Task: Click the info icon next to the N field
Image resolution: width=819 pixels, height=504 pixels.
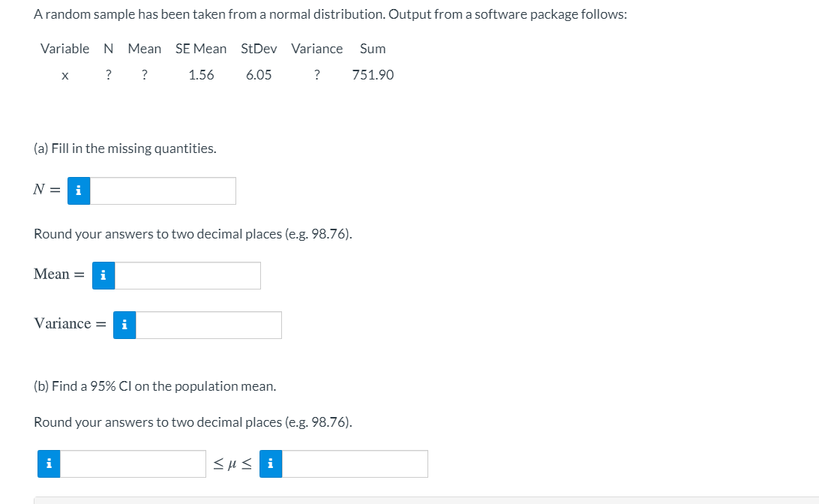Action: [x=78, y=190]
